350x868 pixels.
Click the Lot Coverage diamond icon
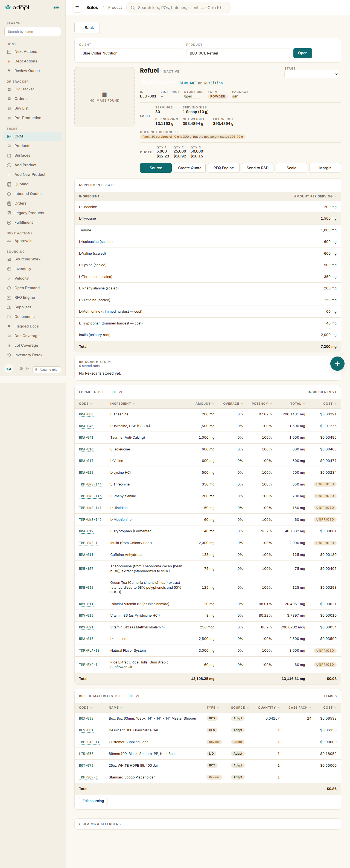click(x=9, y=345)
